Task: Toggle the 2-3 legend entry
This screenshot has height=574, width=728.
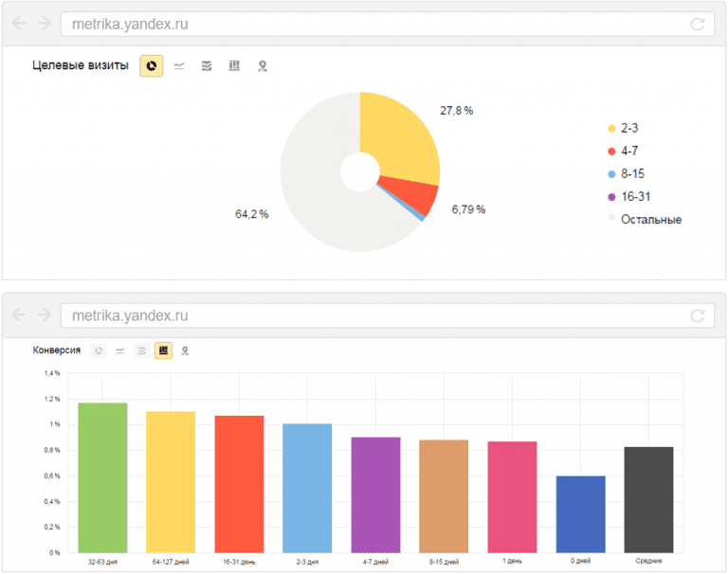Action: pyautogui.click(x=623, y=128)
